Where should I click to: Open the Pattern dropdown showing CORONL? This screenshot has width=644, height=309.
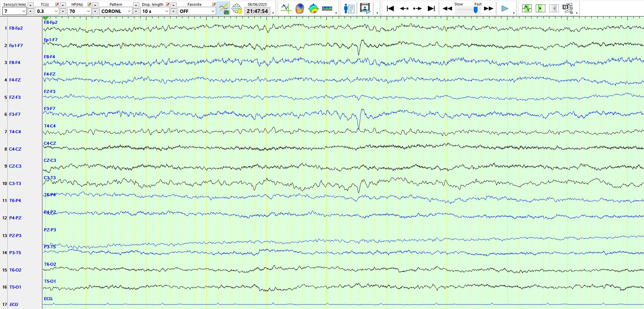click(x=116, y=11)
